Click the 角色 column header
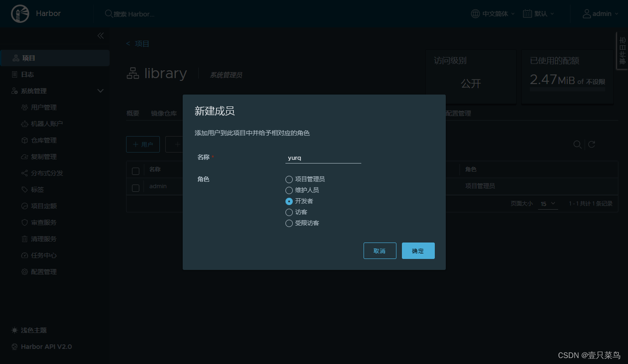This screenshot has width=628, height=364. (x=471, y=169)
